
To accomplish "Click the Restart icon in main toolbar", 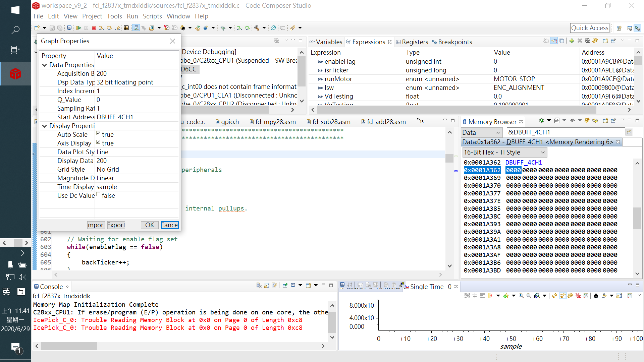I will click(x=198, y=28).
